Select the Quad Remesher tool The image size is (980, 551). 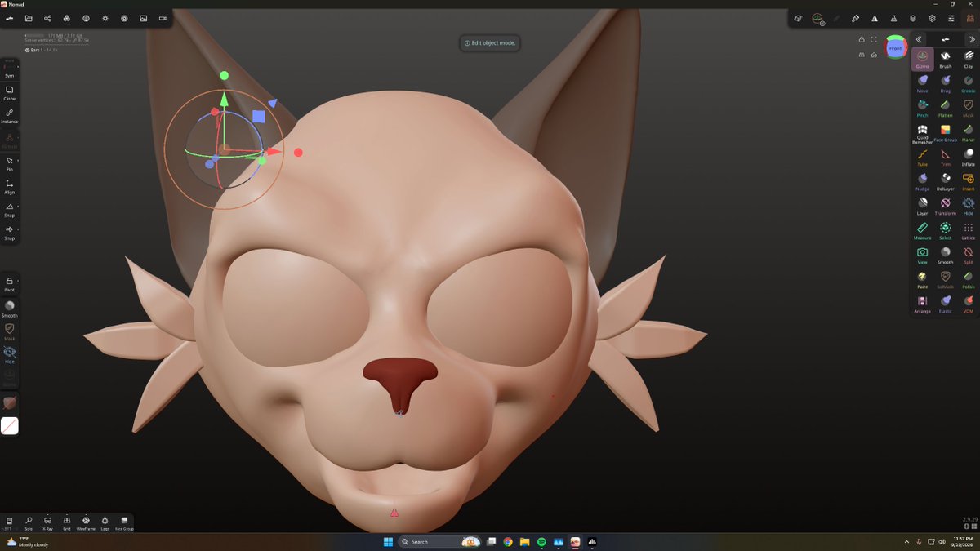pos(922,134)
